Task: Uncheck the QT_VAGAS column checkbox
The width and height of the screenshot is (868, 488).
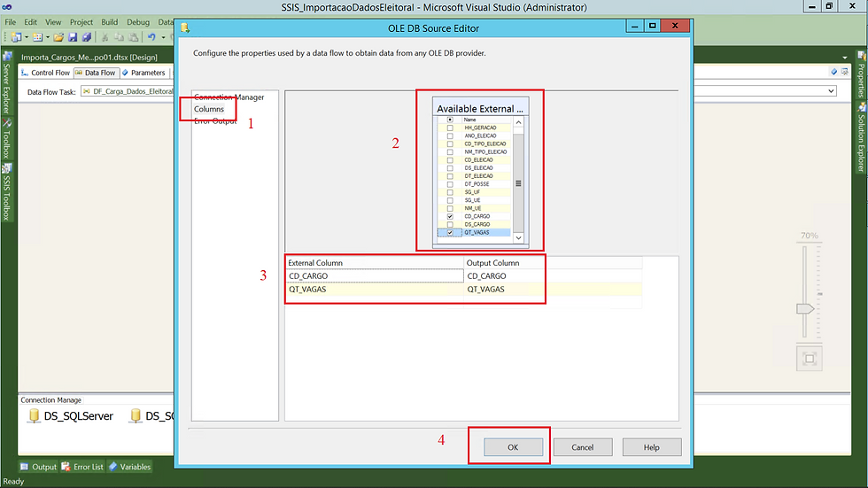Action: click(x=450, y=232)
